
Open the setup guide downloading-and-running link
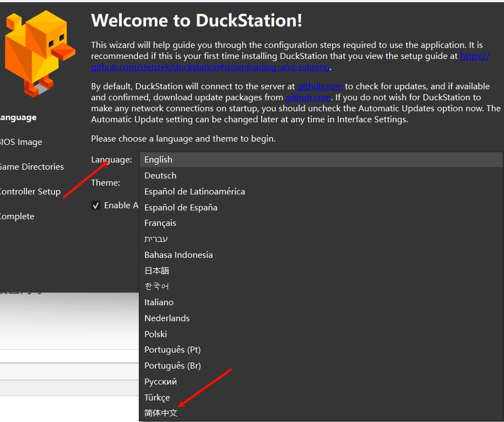point(210,67)
